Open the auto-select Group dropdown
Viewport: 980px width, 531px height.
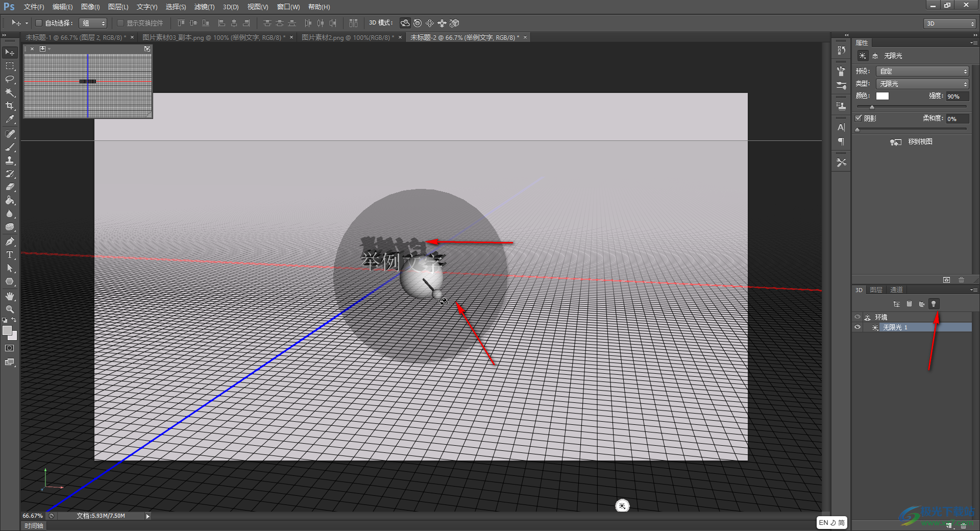[x=93, y=23]
